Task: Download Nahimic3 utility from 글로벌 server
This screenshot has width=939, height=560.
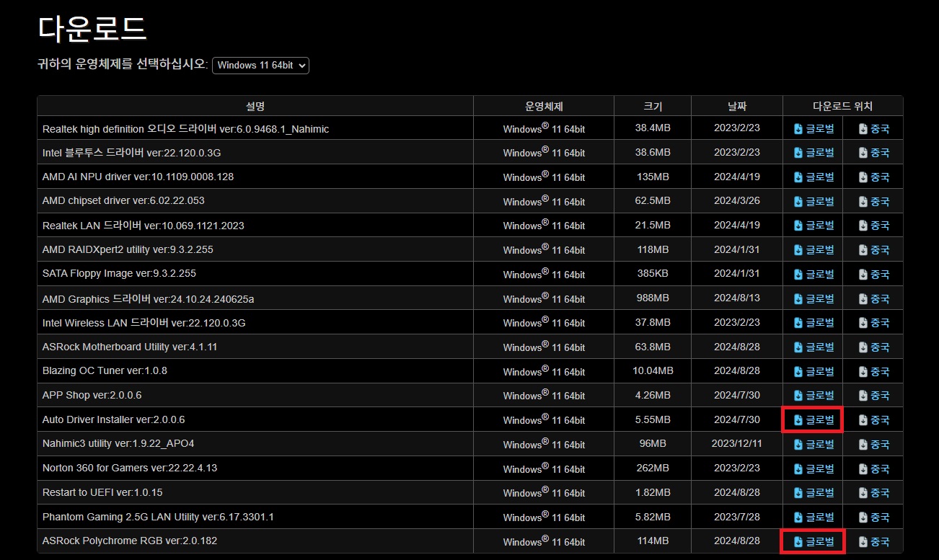Action: 813,444
